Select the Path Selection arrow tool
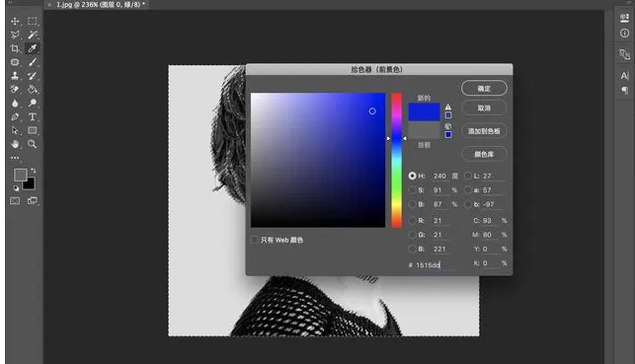 15,130
